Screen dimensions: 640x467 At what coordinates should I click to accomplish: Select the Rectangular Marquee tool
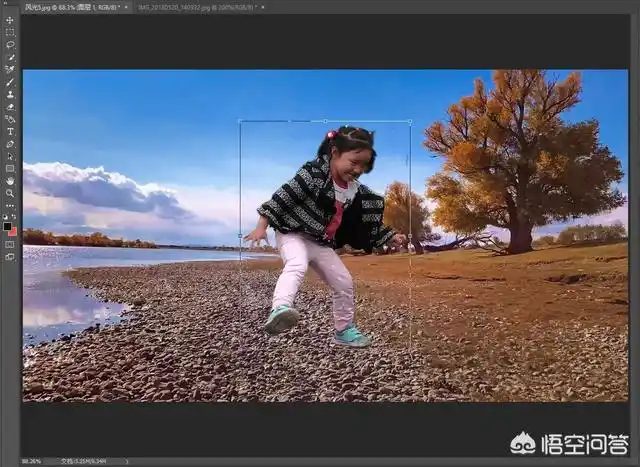[10, 32]
